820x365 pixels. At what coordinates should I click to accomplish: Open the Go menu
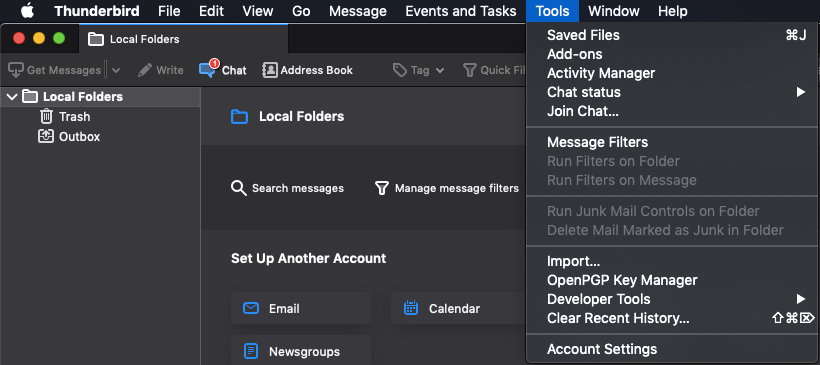tap(301, 11)
